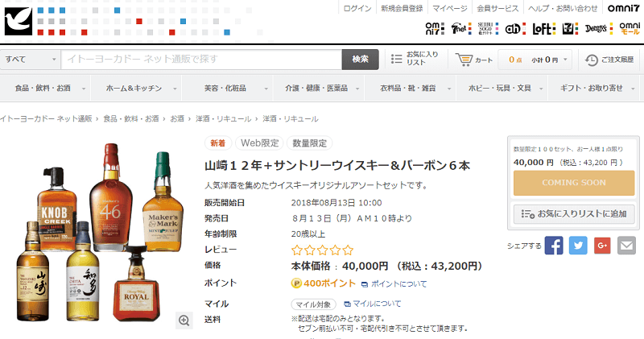Share the product on Facebook
The image size is (644, 339).
[x=554, y=246]
